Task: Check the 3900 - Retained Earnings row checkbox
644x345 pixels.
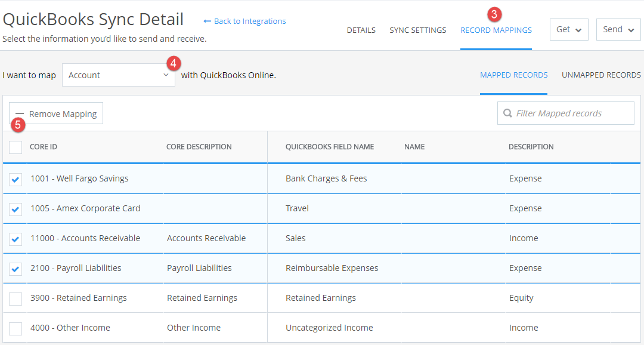Action: (x=15, y=298)
